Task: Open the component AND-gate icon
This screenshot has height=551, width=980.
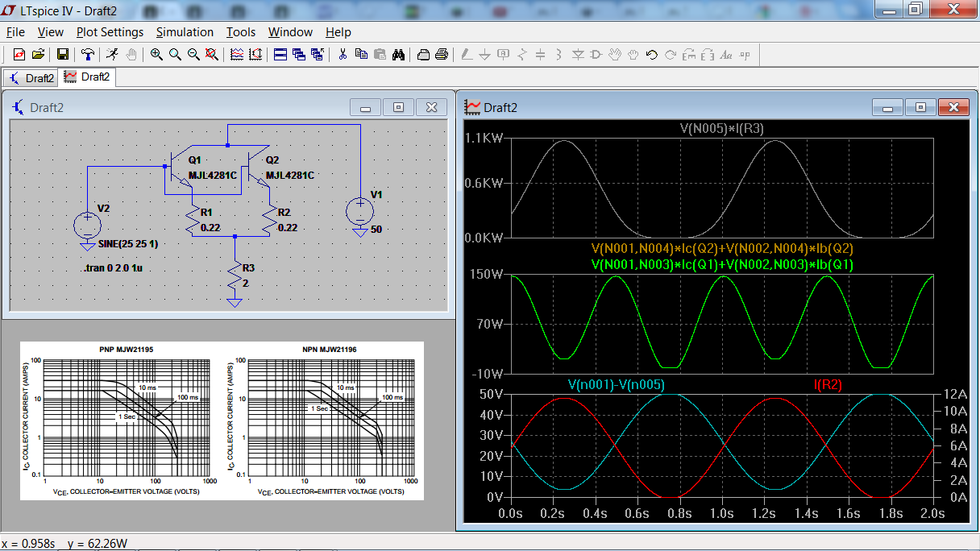Action: 596,55
